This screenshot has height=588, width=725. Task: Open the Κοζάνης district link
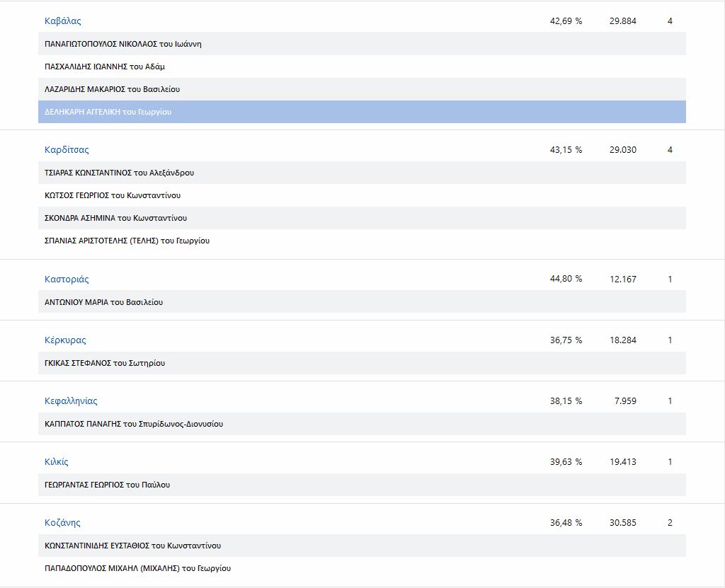pyautogui.click(x=62, y=523)
